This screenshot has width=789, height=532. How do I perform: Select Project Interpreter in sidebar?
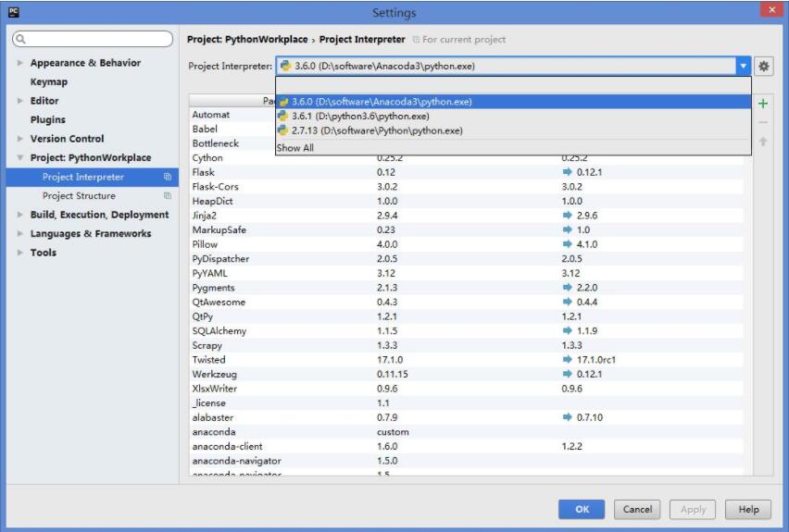tap(93, 177)
